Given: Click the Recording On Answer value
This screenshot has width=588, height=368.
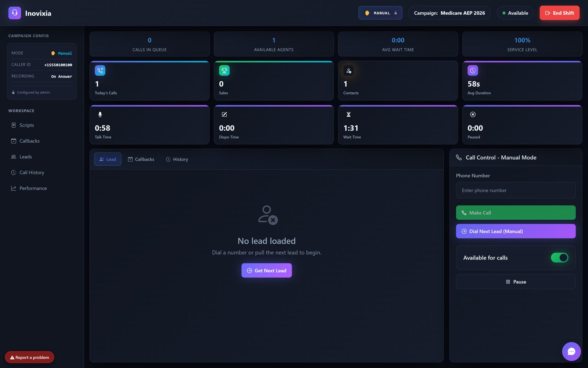Looking at the screenshot, I should [61, 77].
